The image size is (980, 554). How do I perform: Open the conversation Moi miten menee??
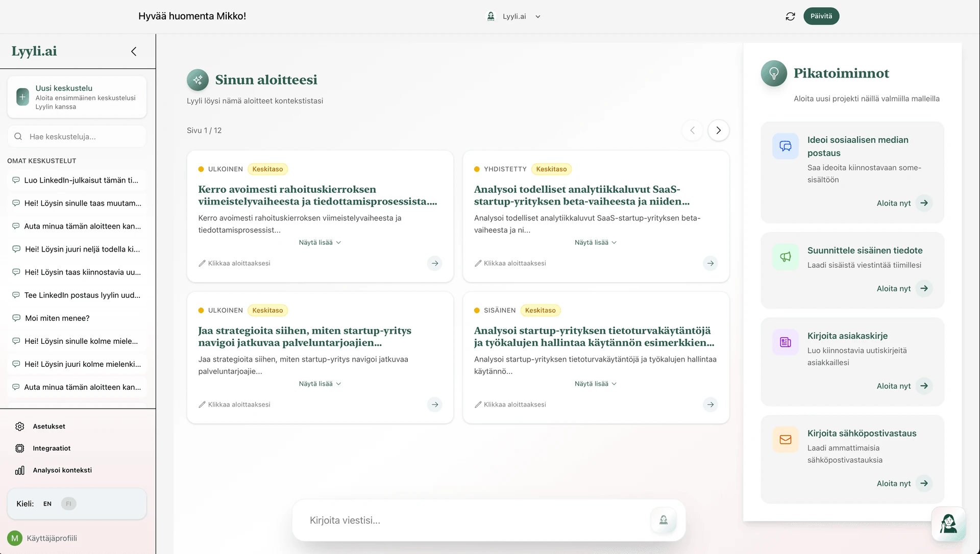(x=57, y=318)
